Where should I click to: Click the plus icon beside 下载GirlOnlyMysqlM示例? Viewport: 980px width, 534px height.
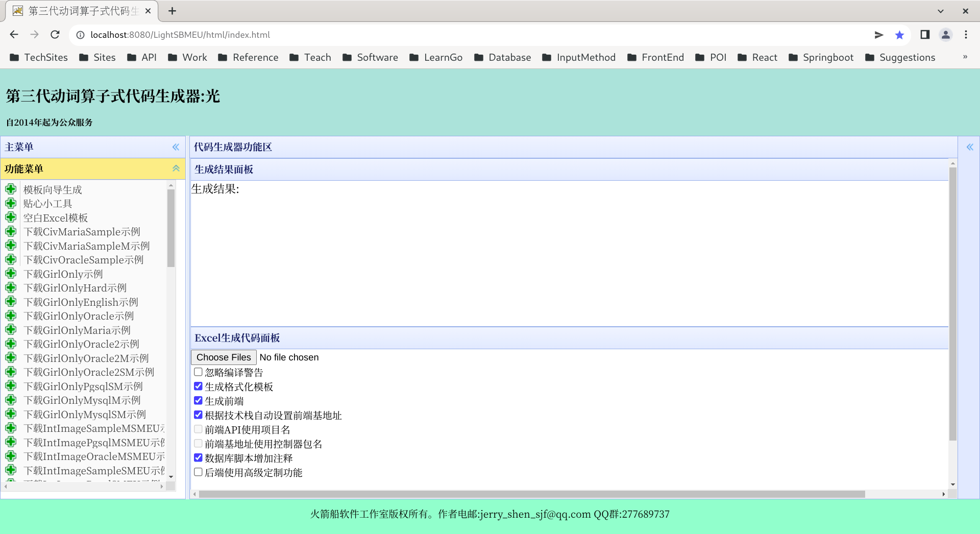click(11, 400)
